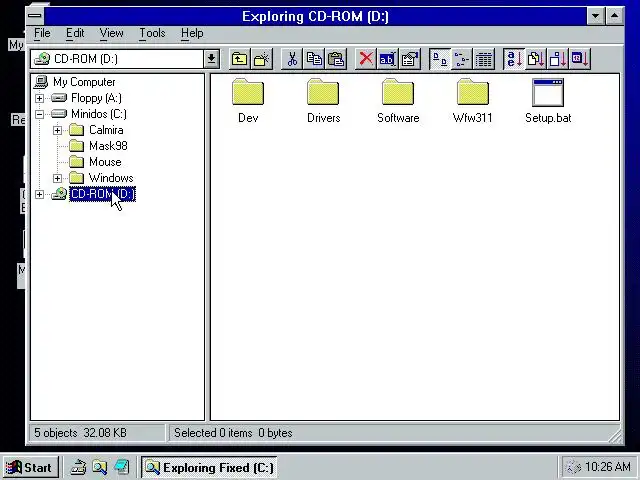Switch to large icons view
Viewport: 640px width, 480px height.
pos(440,60)
